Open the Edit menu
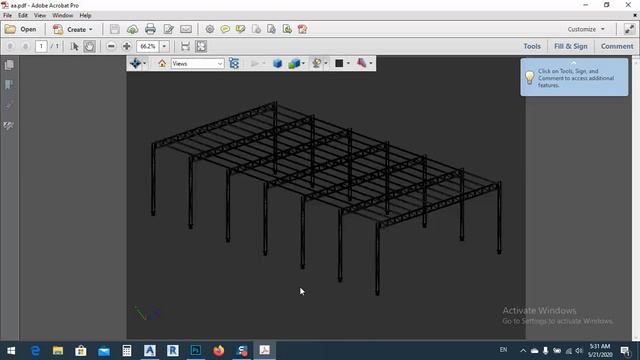 point(22,16)
